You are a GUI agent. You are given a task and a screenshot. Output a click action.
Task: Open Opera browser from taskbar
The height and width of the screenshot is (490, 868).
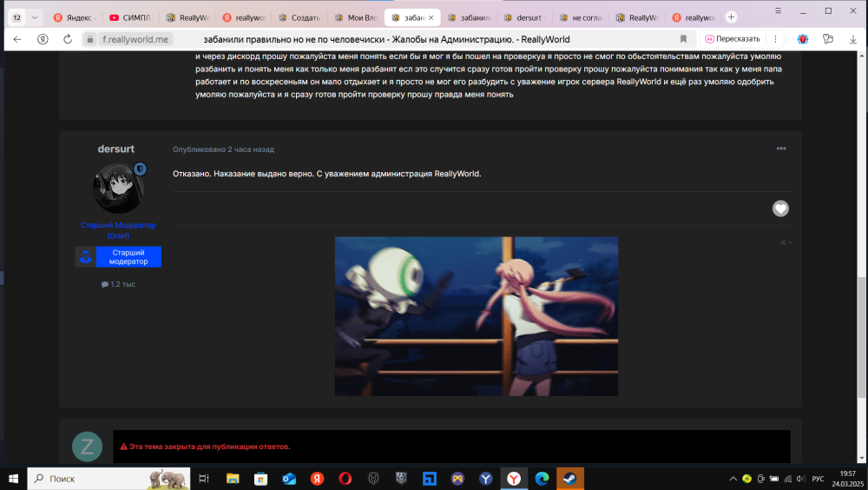(345, 479)
